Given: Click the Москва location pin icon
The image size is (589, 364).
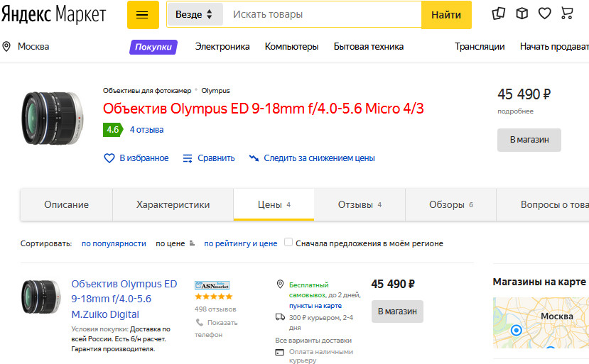Looking at the screenshot, I should pyautogui.click(x=6, y=47).
